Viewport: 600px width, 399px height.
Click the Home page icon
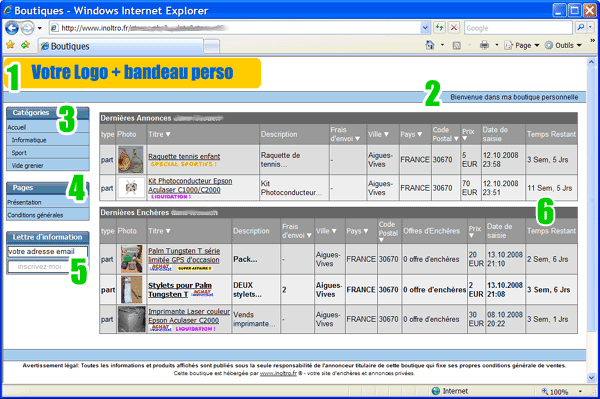[x=430, y=45]
